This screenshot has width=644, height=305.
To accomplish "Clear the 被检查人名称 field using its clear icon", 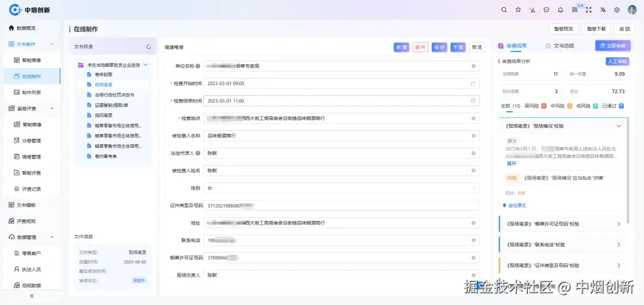I will pos(473,135).
